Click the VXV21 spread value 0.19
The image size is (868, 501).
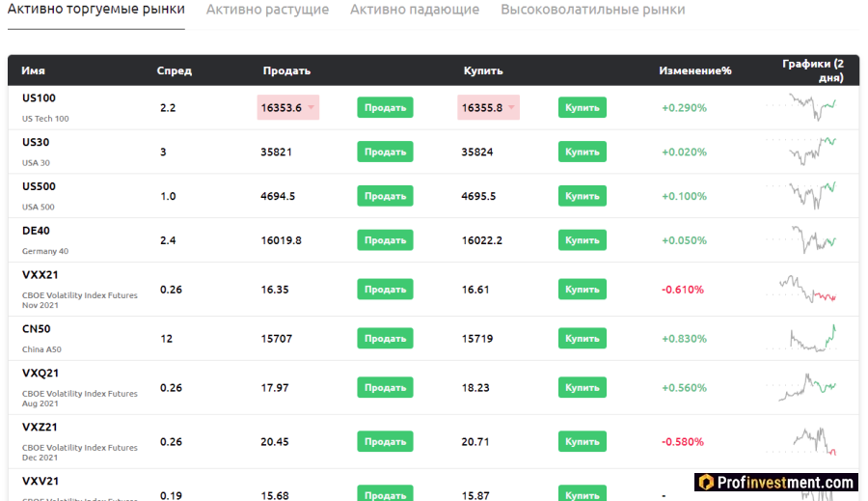[x=171, y=495]
